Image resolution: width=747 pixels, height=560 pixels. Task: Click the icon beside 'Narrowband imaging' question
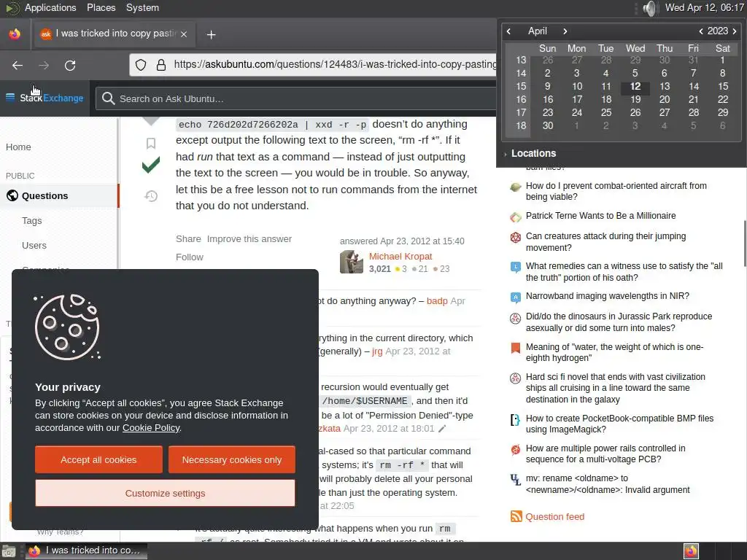tap(516, 297)
